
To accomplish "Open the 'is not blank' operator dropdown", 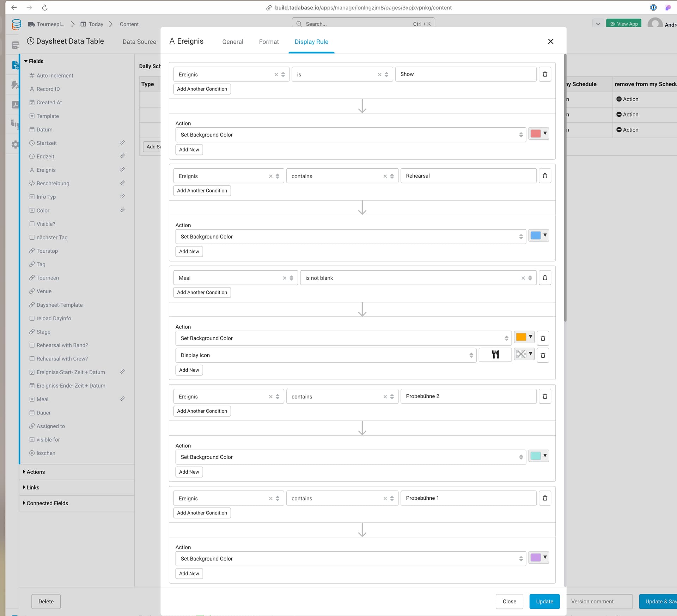I will (530, 278).
